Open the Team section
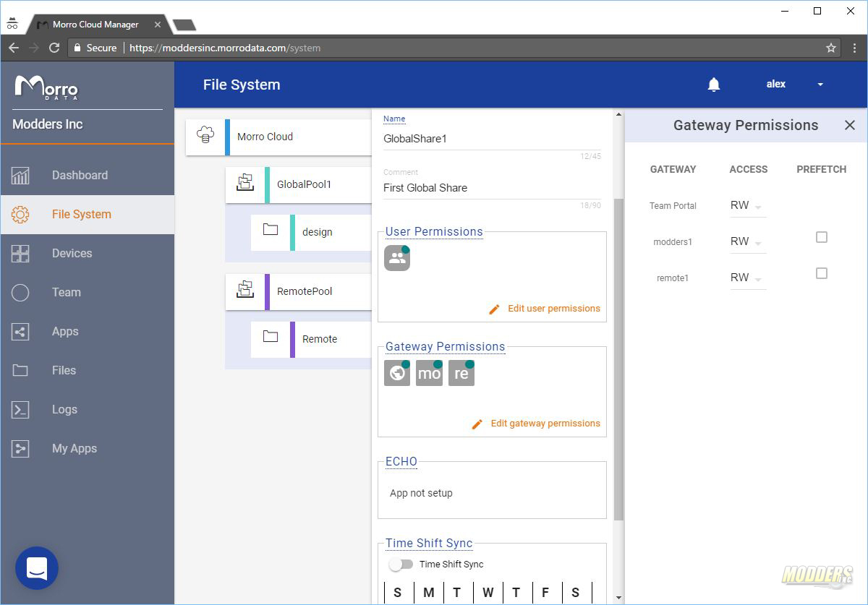Image resolution: width=868 pixels, height=605 pixels. pos(88,293)
